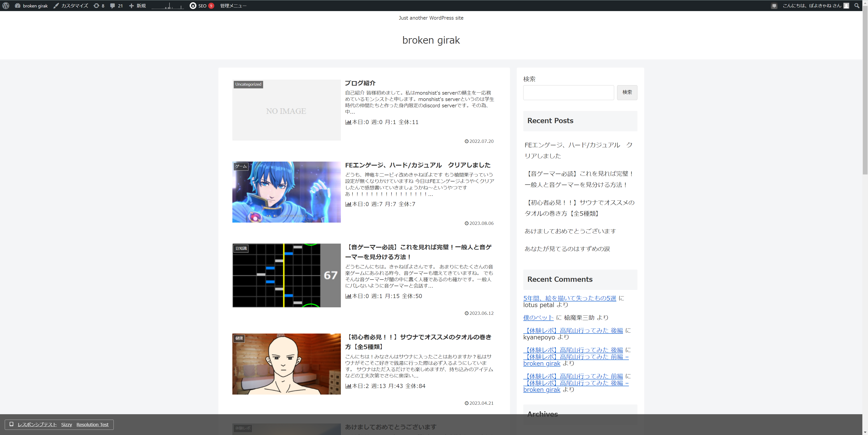This screenshot has width=868, height=435.
Task: Click access counter icon with 全体:50
Action: click(x=348, y=296)
